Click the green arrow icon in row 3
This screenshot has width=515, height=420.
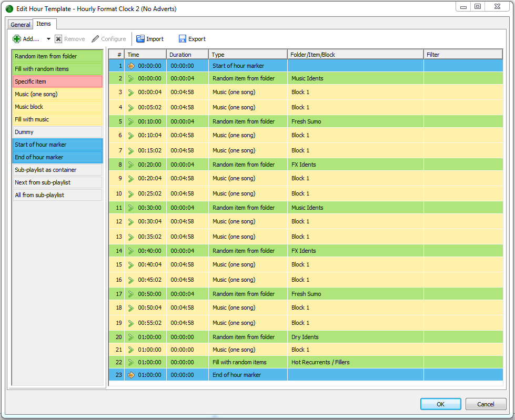click(131, 93)
